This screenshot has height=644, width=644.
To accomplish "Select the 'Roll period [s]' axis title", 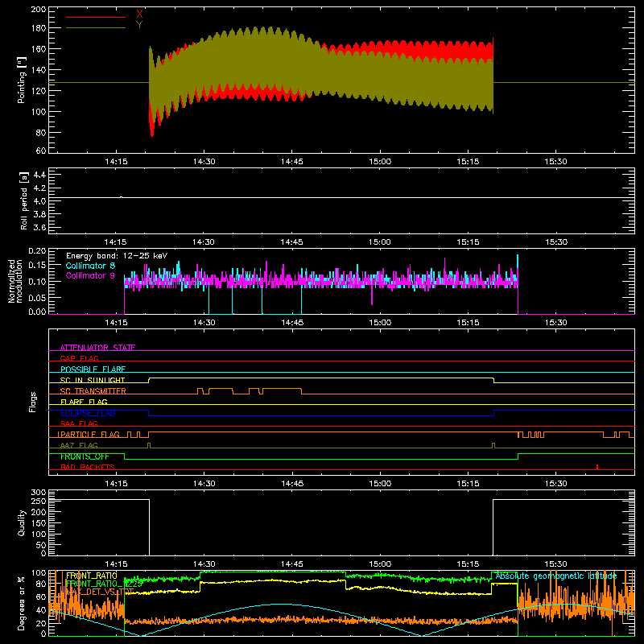I will pyautogui.click(x=24, y=200).
